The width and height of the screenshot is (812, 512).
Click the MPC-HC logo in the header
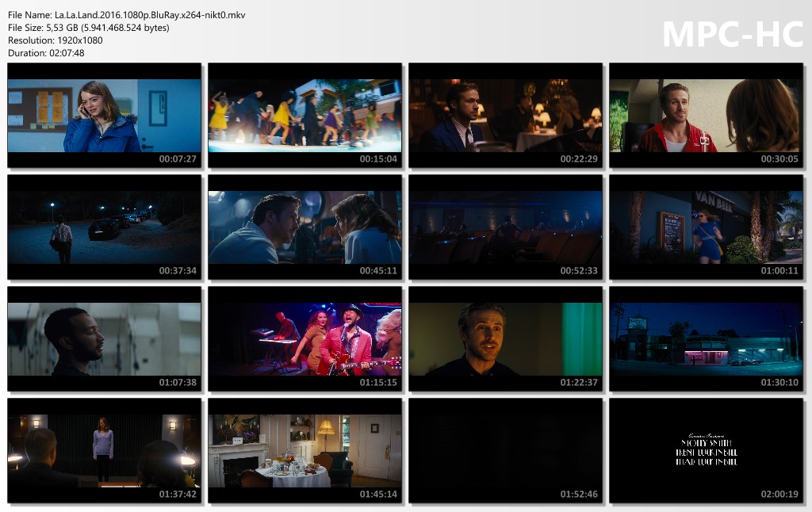pyautogui.click(x=732, y=33)
